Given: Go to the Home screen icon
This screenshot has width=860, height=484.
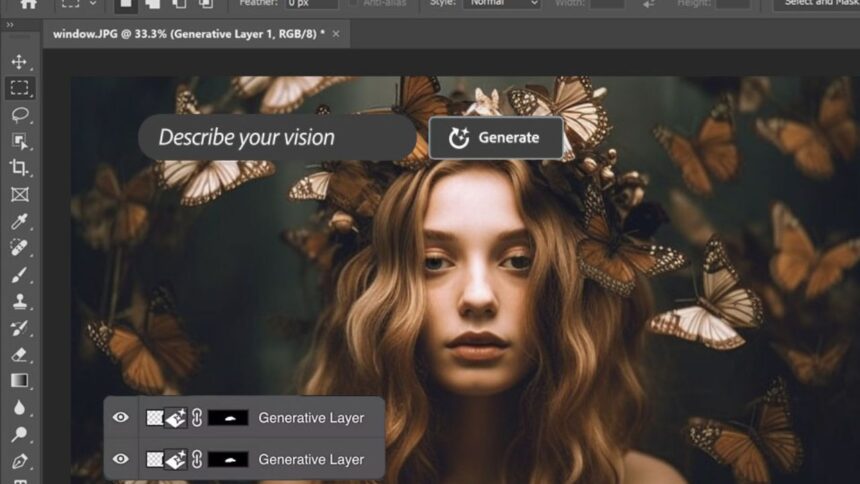Looking at the screenshot, I should 29,4.
